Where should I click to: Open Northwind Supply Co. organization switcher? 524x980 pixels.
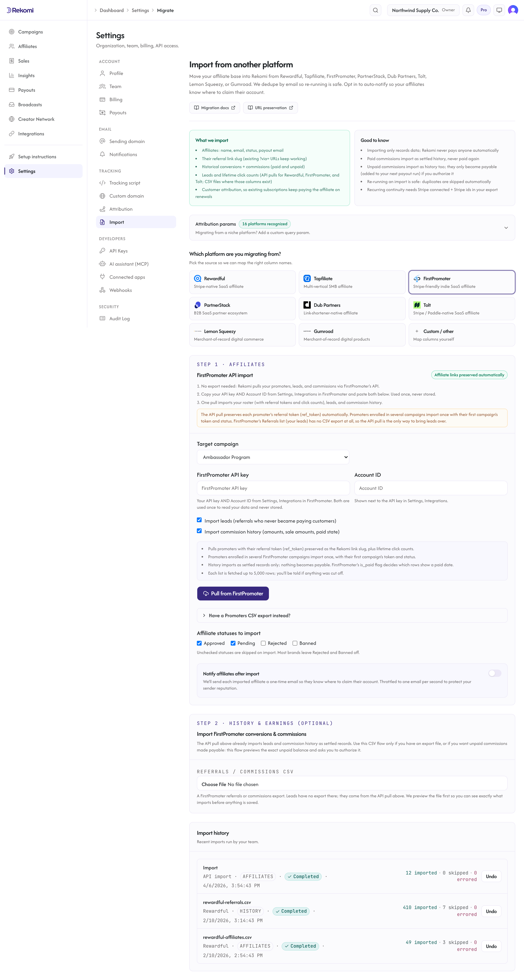tap(423, 10)
